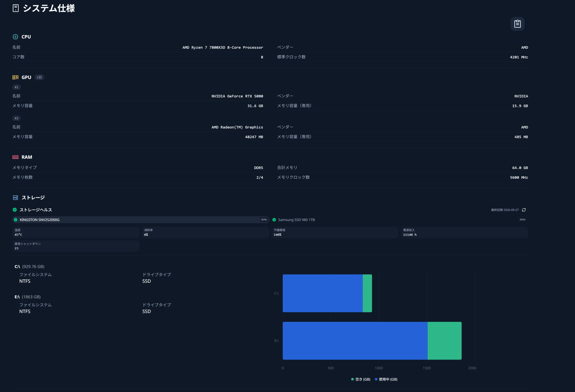Click the E:\ (1863 GB) drive heading
Screen dimensions: 575x392
[28, 297]
